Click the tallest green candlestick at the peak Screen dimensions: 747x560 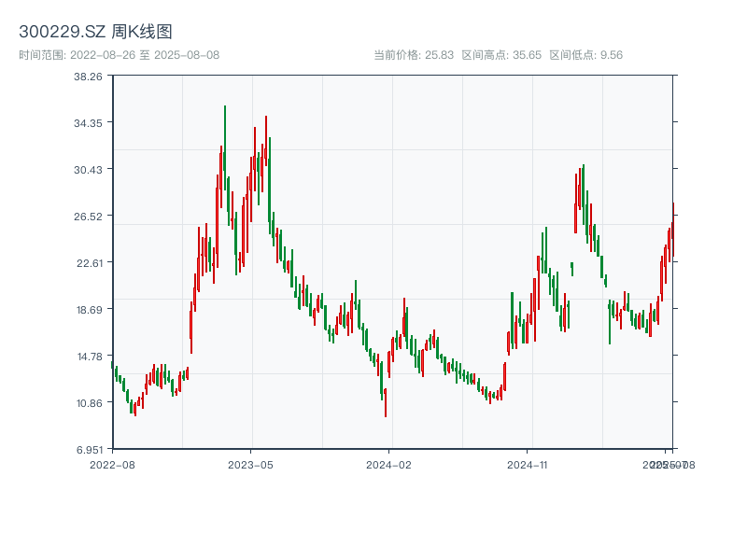(225, 147)
